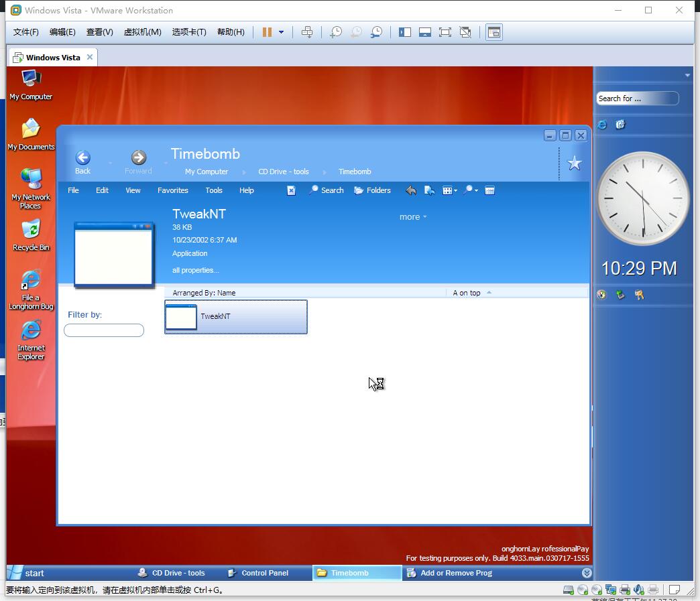Open the VMware 查看(V) menu
Image resolution: width=700 pixels, height=601 pixels.
point(99,32)
